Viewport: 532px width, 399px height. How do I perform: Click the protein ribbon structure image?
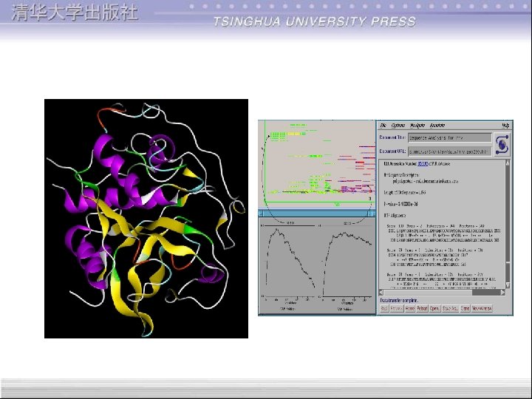[x=146, y=219]
